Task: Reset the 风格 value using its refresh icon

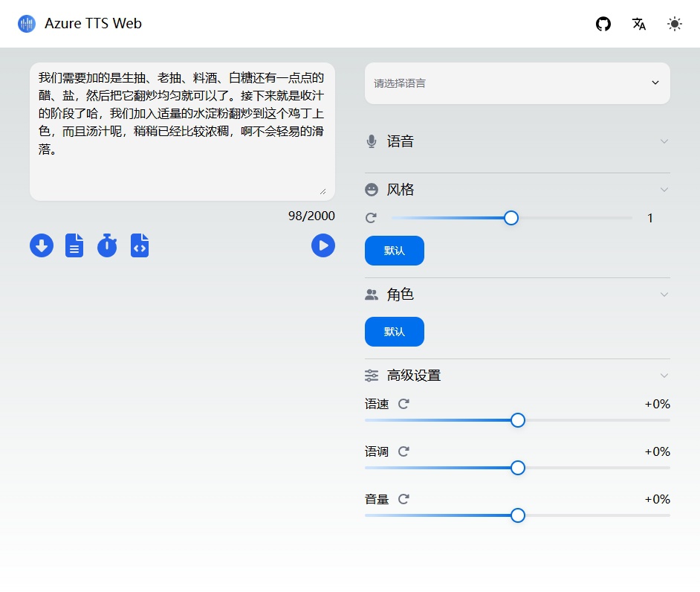Action: pos(371,217)
